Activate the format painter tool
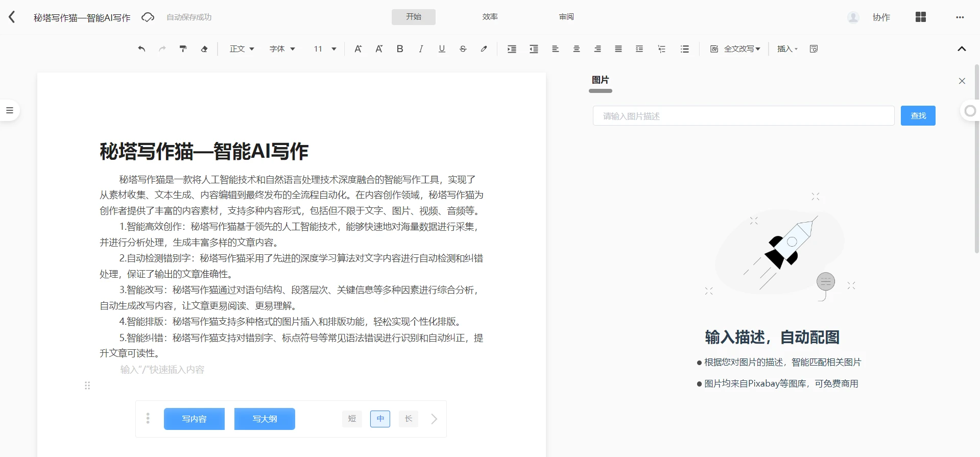The height and width of the screenshot is (457, 980). point(183,49)
